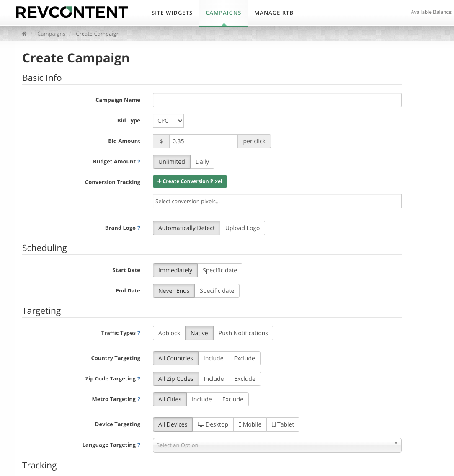Click the Budget Amount help question mark
This screenshot has height=476, width=454.
(x=139, y=162)
